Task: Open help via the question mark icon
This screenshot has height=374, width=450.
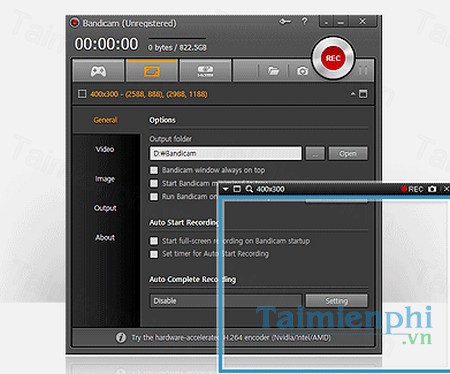Action: pos(304,22)
